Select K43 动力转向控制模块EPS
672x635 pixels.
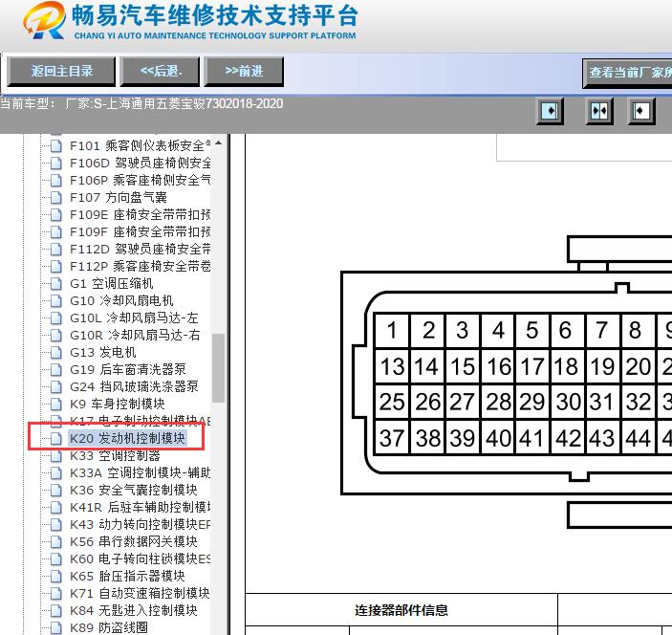(x=141, y=524)
